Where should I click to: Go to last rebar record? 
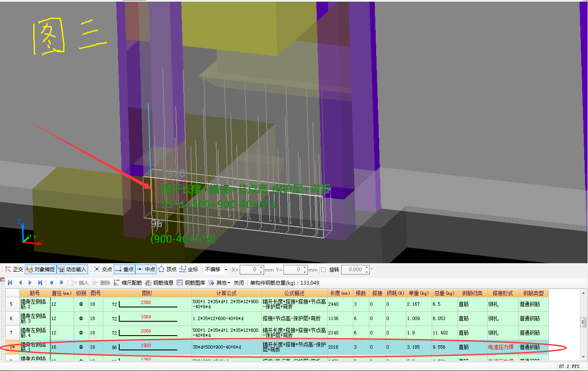tap(40, 283)
